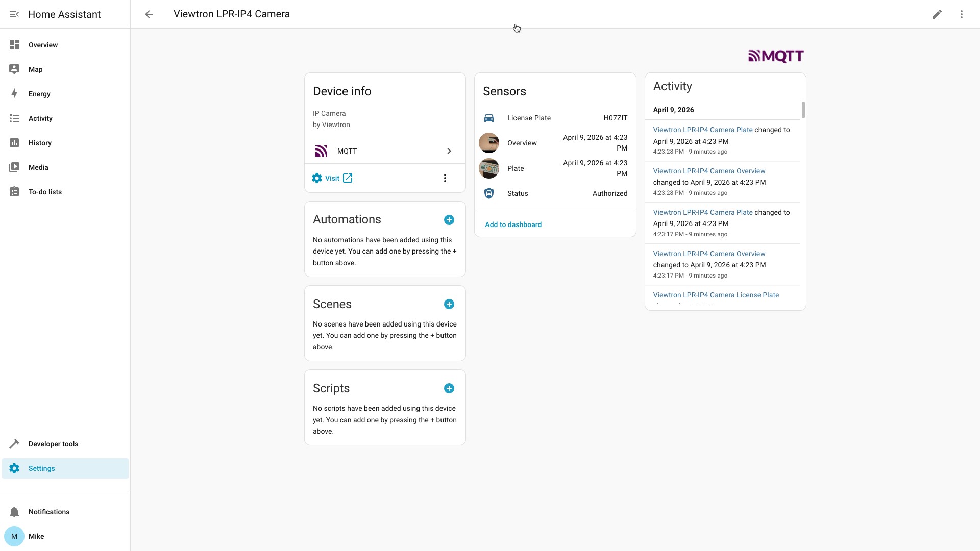Open Developer tools from sidebar
The image size is (980, 551).
coord(53,444)
